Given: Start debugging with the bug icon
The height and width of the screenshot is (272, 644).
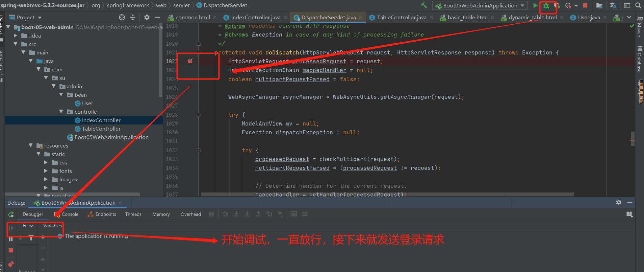Looking at the screenshot, I should pyautogui.click(x=546, y=5).
